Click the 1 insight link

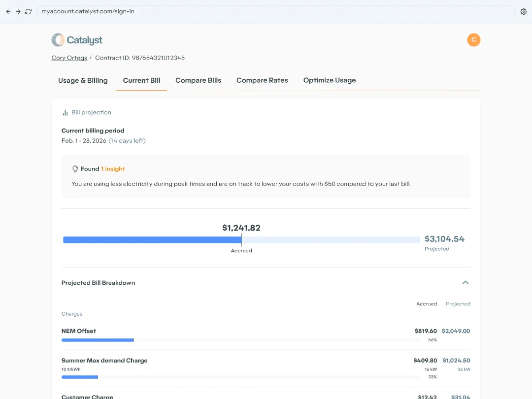(113, 169)
